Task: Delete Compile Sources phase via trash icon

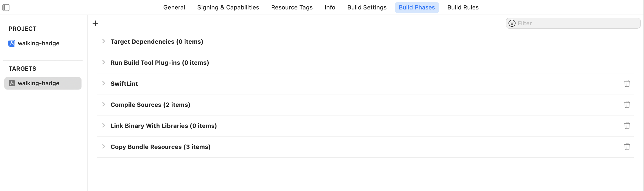Action: click(627, 104)
